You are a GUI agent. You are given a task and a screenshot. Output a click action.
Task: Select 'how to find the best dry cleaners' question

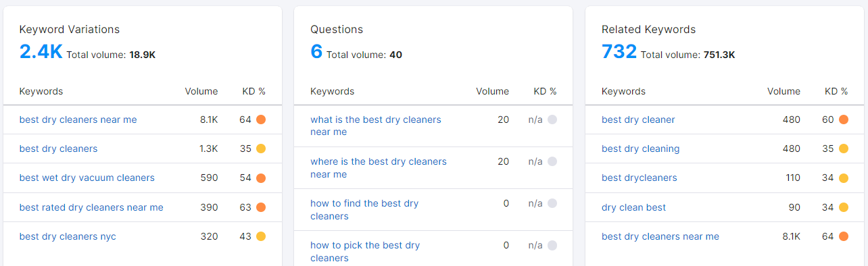(x=364, y=210)
